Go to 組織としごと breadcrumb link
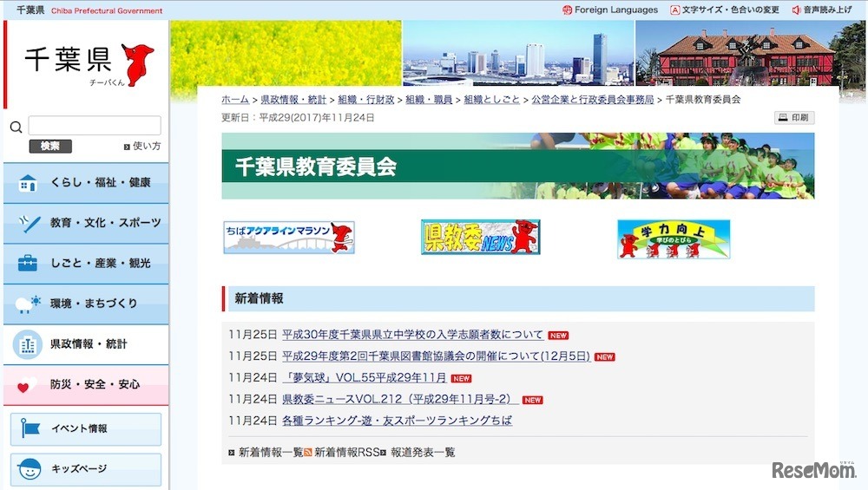 coord(491,100)
